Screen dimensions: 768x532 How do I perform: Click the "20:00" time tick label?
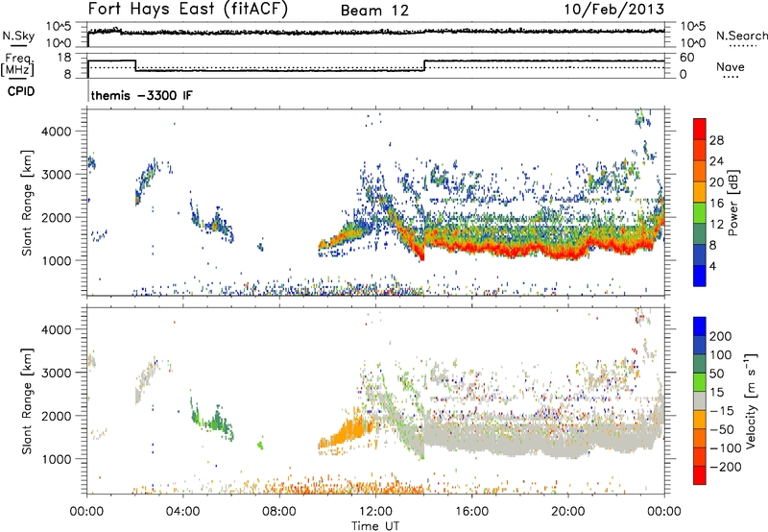pos(567,512)
